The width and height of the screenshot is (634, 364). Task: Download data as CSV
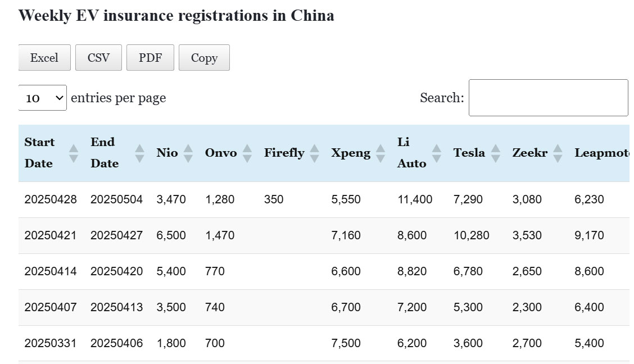pos(98,58)
